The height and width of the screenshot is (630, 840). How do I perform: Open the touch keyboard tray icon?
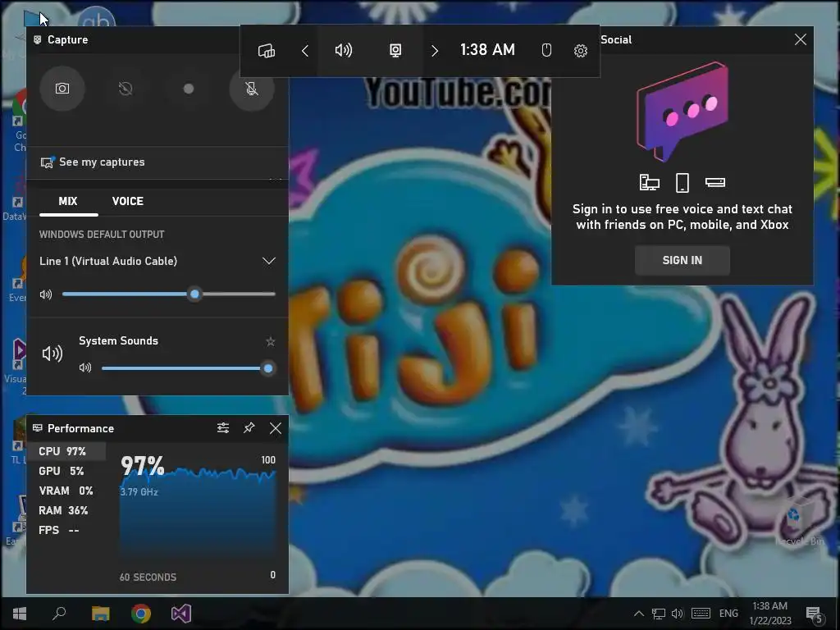point(701,614)
